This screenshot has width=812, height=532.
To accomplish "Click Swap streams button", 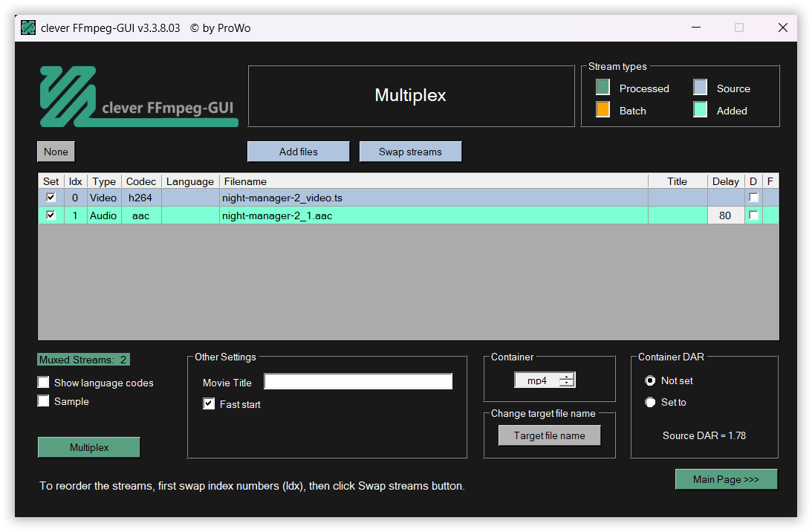I will tap(410, 152).
